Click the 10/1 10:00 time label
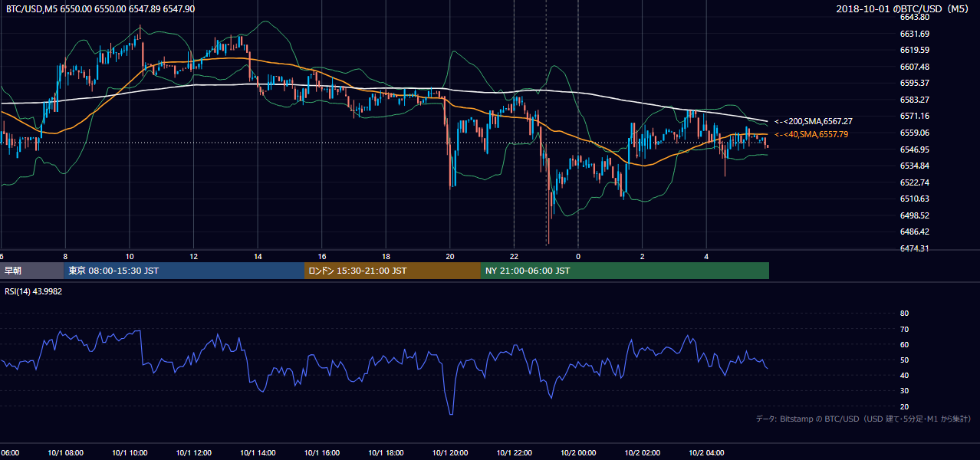Viewport: 980px width, 460px height. tap(130, 452)
